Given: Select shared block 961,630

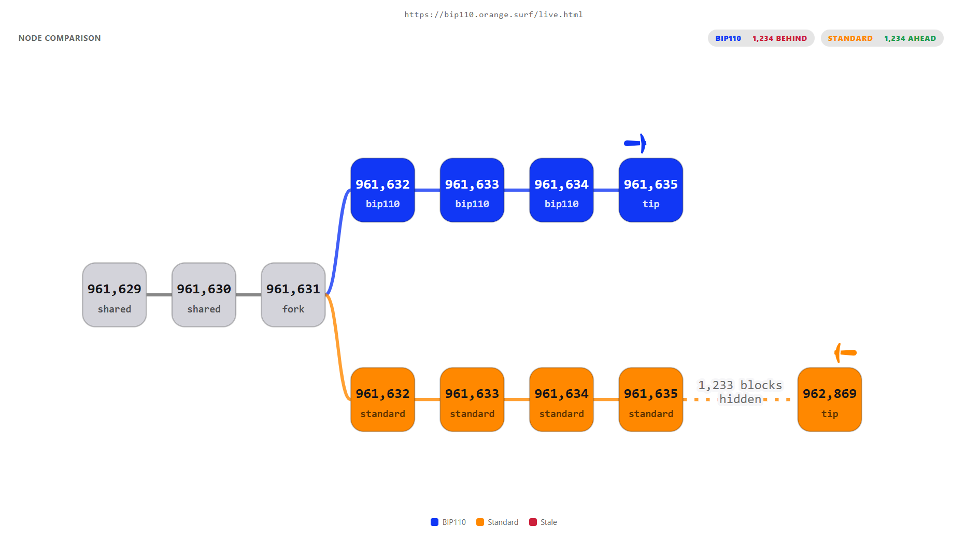Looking at the screenshot, I should tap(204, 295).
